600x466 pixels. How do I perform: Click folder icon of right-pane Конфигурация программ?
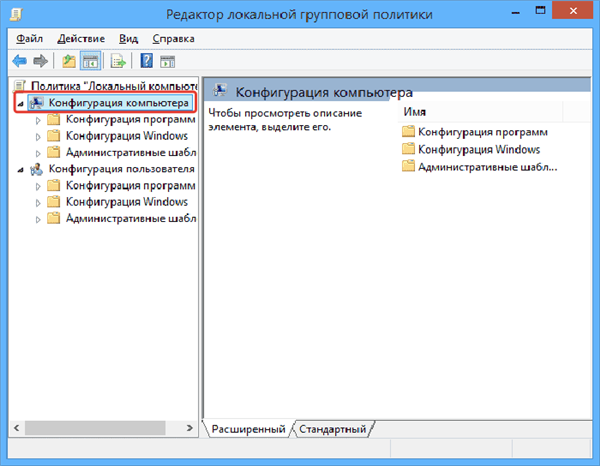[408, 132]
